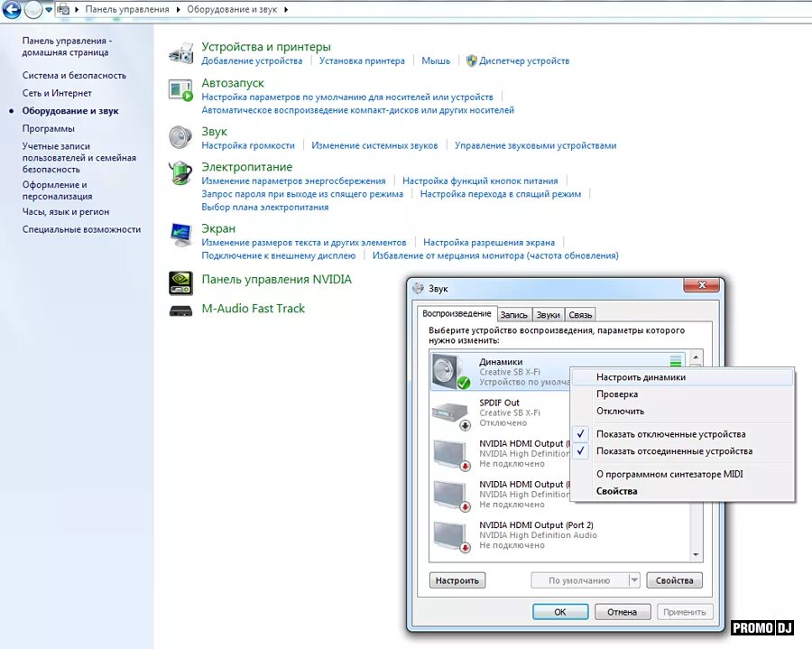This screenshot has width=812, height=649.
Task: Click the AutoPlay (Автозапуск) category icon
Action: [180, 90]
